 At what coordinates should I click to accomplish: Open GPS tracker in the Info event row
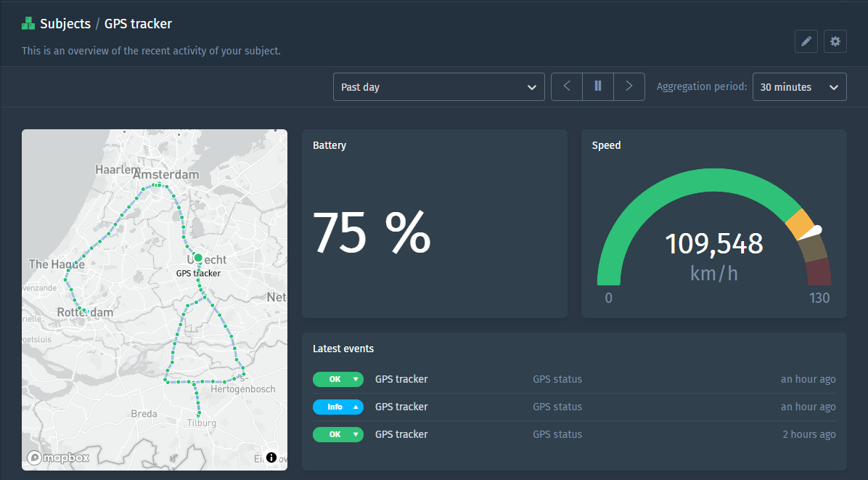(401, 407)
